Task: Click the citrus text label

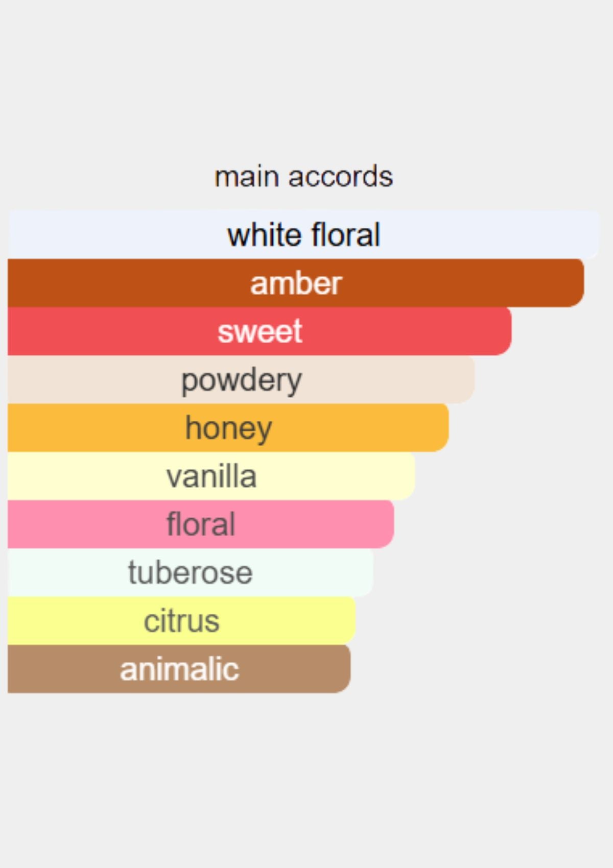Action: click(x=181, y=621)
